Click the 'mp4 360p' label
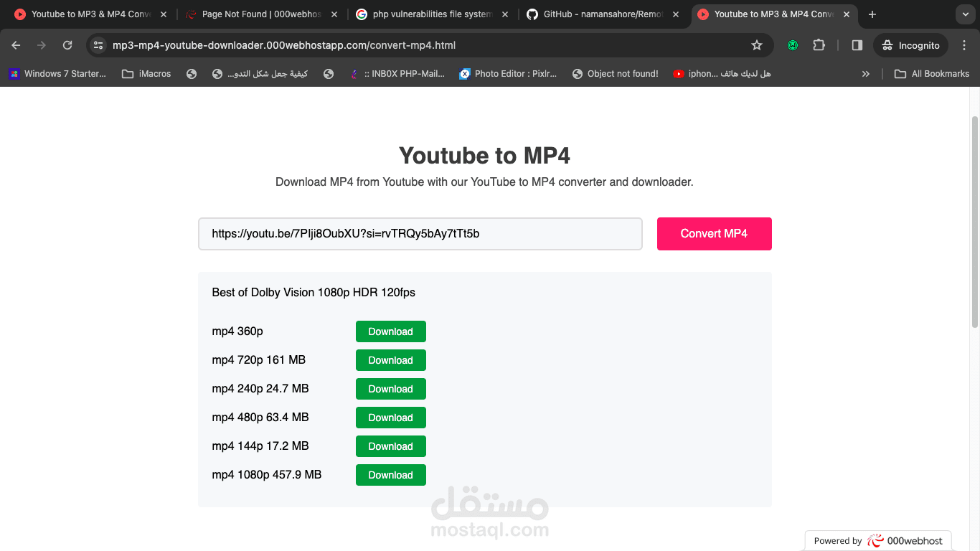Screen dimensions: 980x551 click(237, 331)
